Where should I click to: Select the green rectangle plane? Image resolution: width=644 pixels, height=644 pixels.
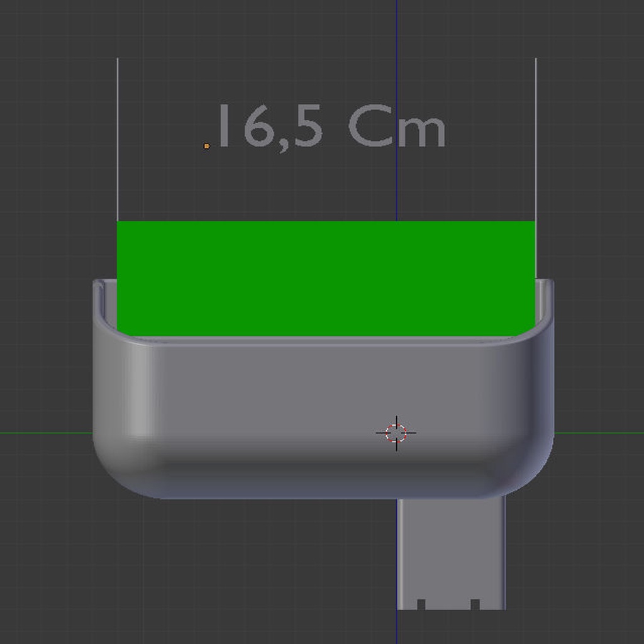(x=326, y=278)
